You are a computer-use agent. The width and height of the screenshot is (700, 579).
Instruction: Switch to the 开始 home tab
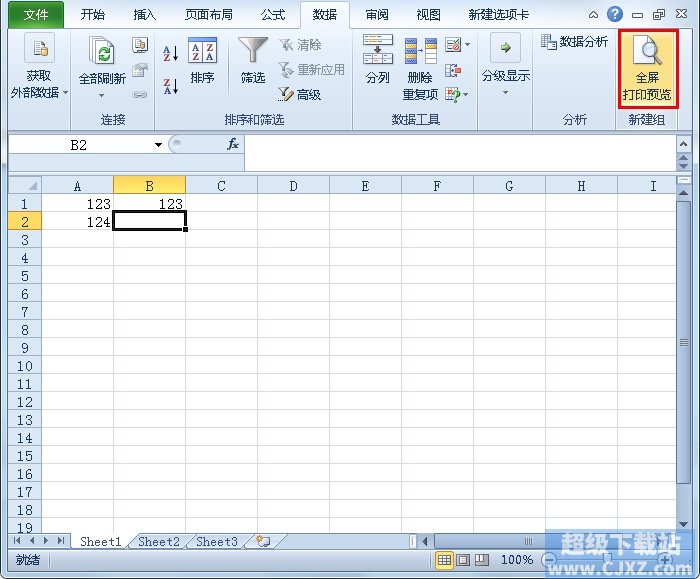pos(93,15)
